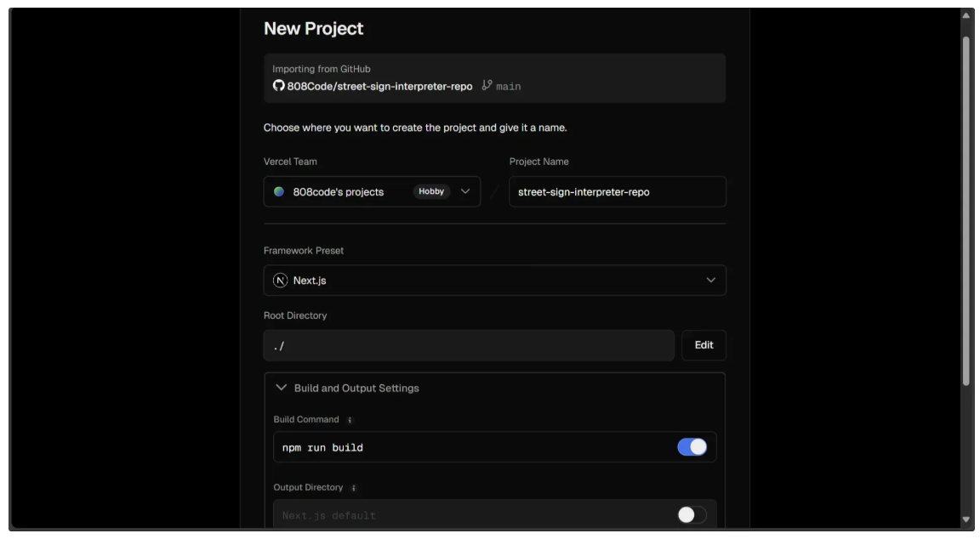Disable the Build Command override toggle
This screenshot has width=980, height=539.
[x=692, y=447]
